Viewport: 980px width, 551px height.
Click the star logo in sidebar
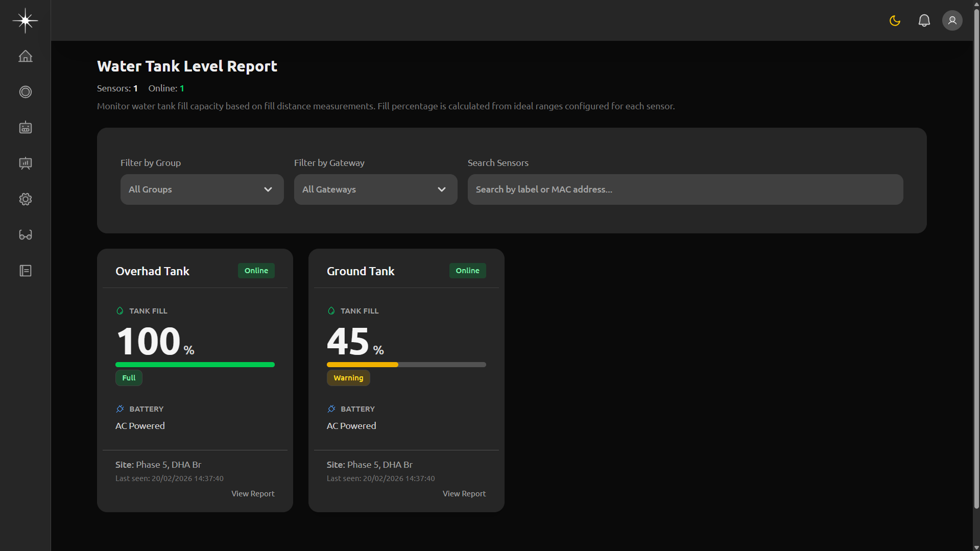pyautogui.click(x=25, y=20)
